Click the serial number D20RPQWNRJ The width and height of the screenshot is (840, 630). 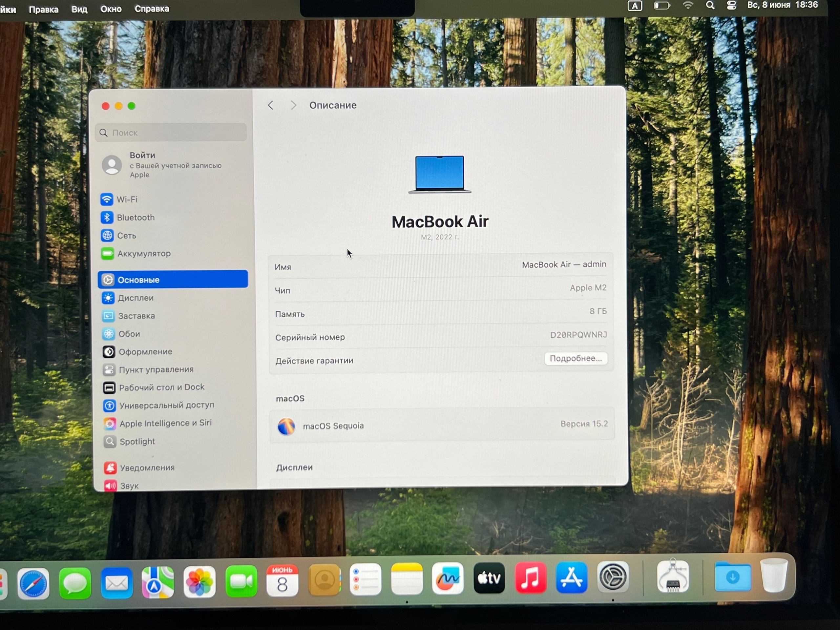578,335
